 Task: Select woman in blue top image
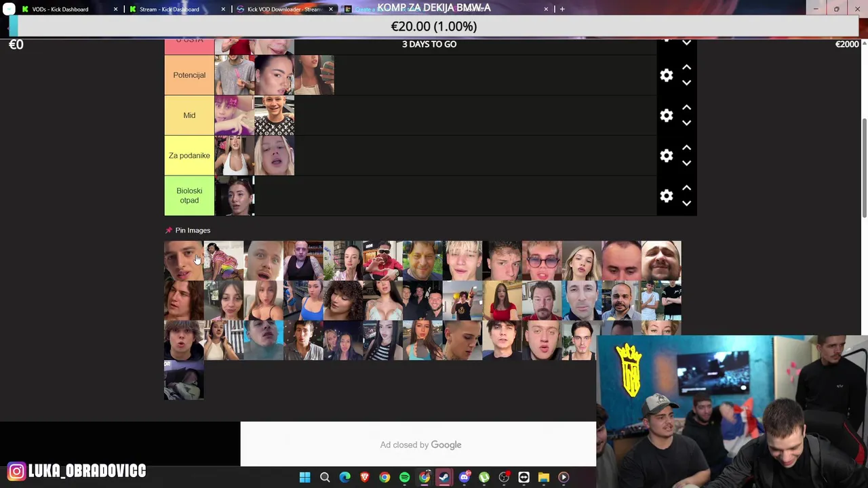(x=303, y=300)
